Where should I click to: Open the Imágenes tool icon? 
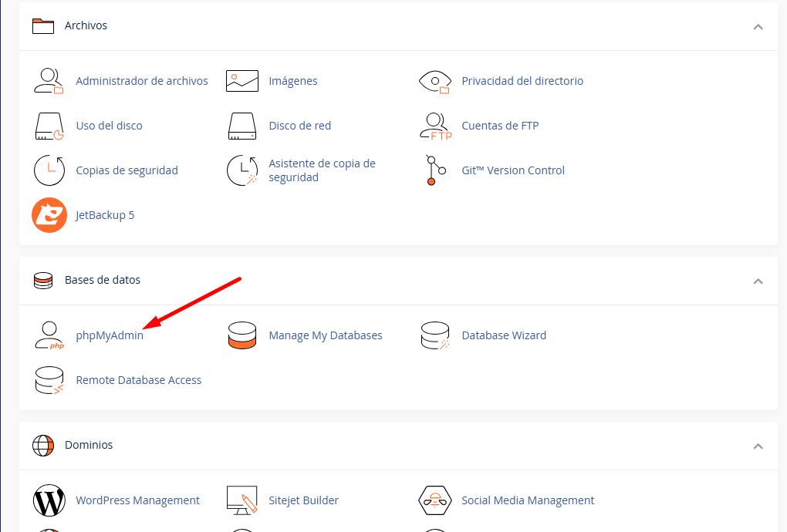coord(242,80)
